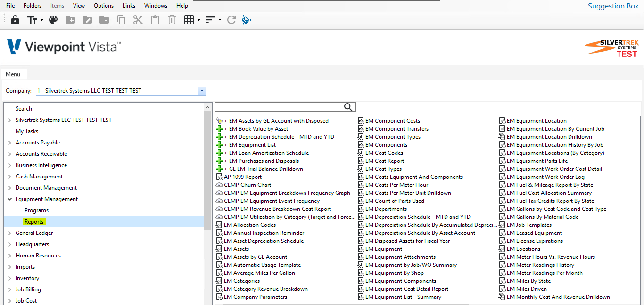Open the Suggestion Box link
The width and height of the screenshot is (644, 305).
(x=613, y=6)
